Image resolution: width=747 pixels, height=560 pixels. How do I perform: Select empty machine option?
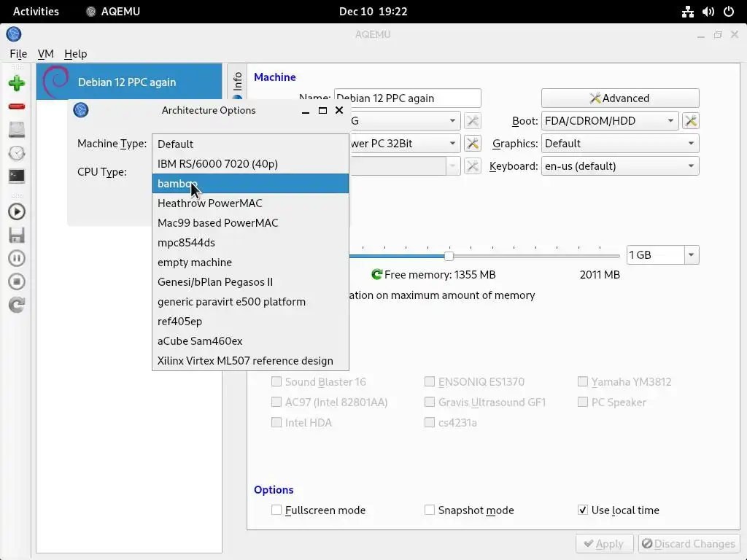tap(251, 262)
